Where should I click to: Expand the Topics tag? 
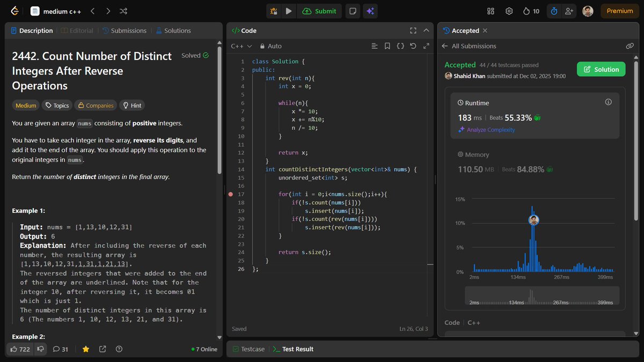(57, 106)
